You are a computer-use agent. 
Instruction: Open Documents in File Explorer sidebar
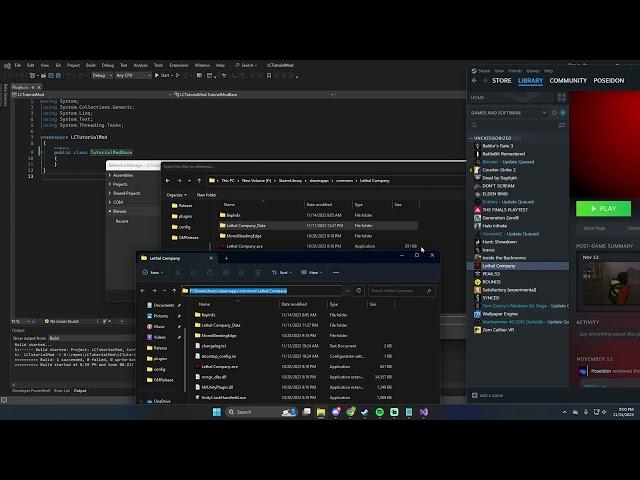[x=163, y=305]
